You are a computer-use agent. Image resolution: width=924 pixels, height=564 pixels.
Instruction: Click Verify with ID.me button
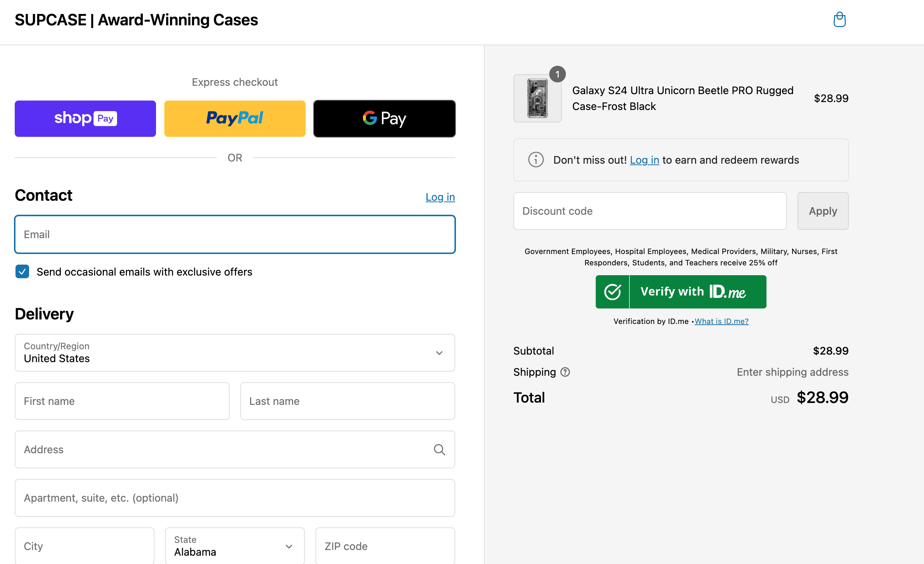click(x=681, y=292)
